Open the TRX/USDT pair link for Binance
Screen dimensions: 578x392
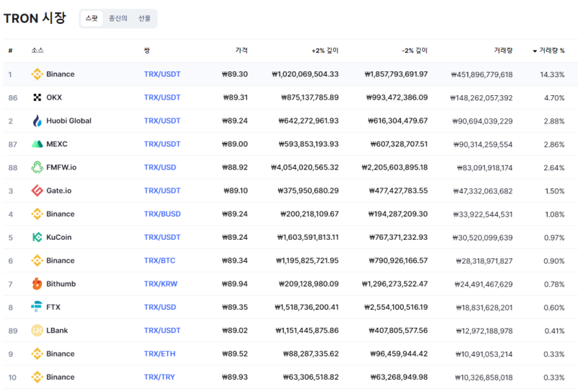162,74
